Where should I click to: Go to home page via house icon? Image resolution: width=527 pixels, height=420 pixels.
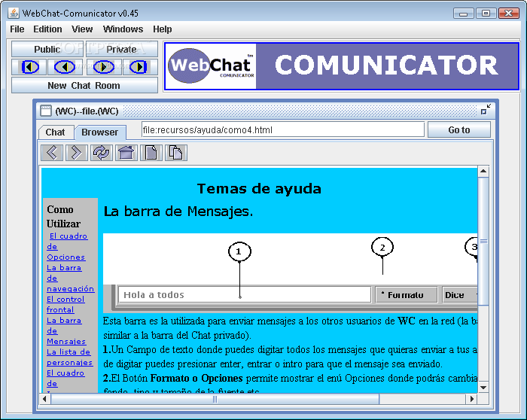pos(126,153)
